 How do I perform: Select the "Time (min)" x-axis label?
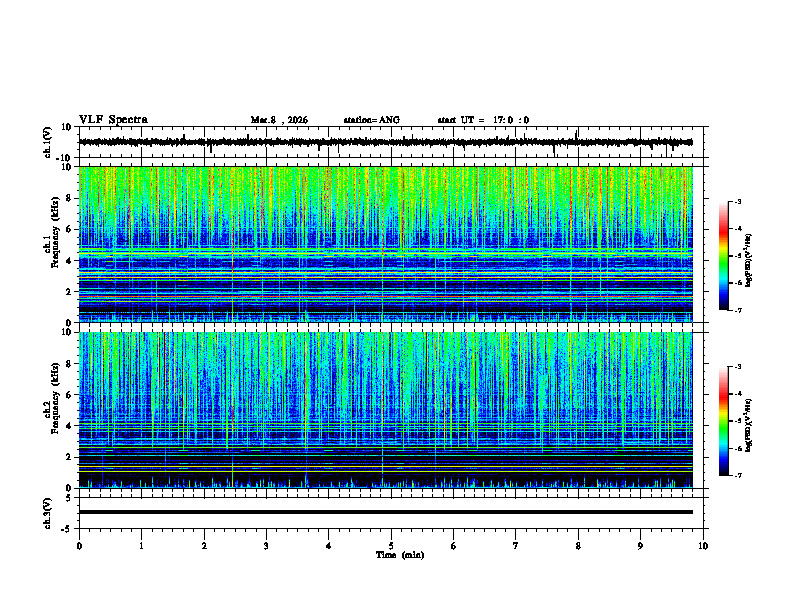pyautogui.click(x=400, y=555)
